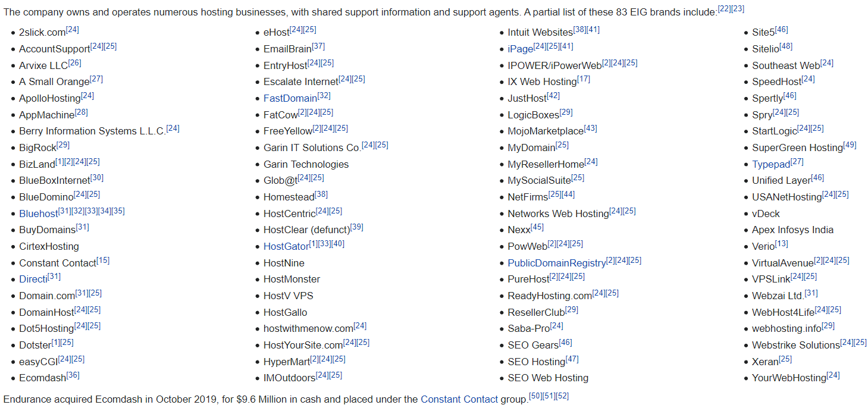Open citation [25] beside MyDomain

[x=562, y=145]
